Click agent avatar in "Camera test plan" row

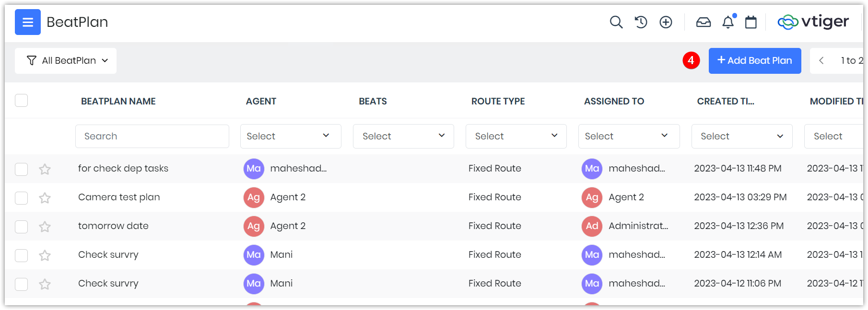click(254, 197)
